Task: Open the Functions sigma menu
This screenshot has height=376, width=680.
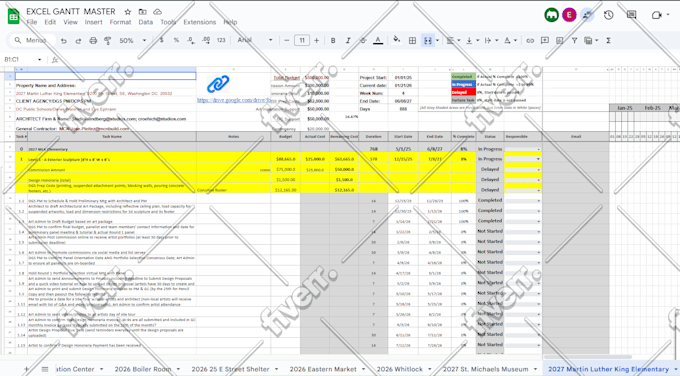Action: pos(608,40)
